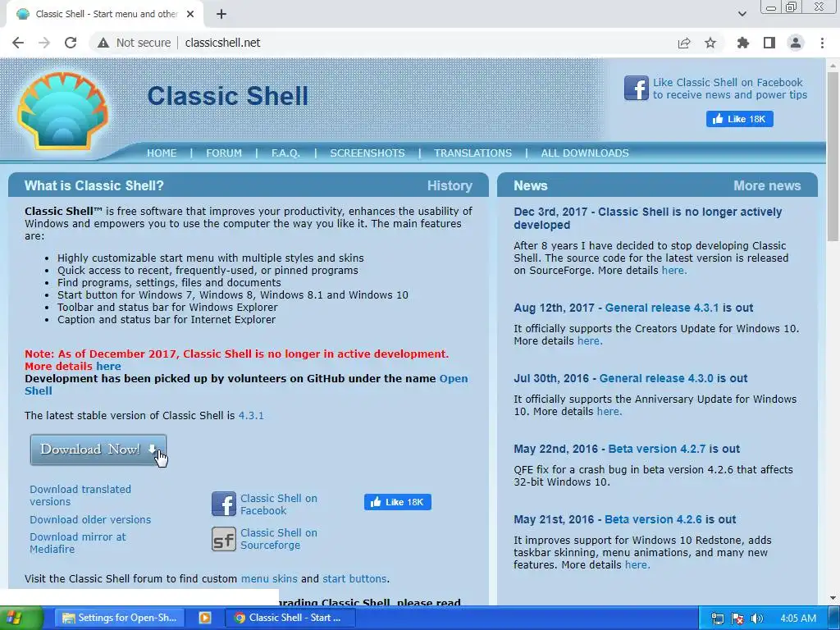Viewport: 840px width, 630px height.
Task: Click the scrollbar up arrow
Action: pos(833,66)
